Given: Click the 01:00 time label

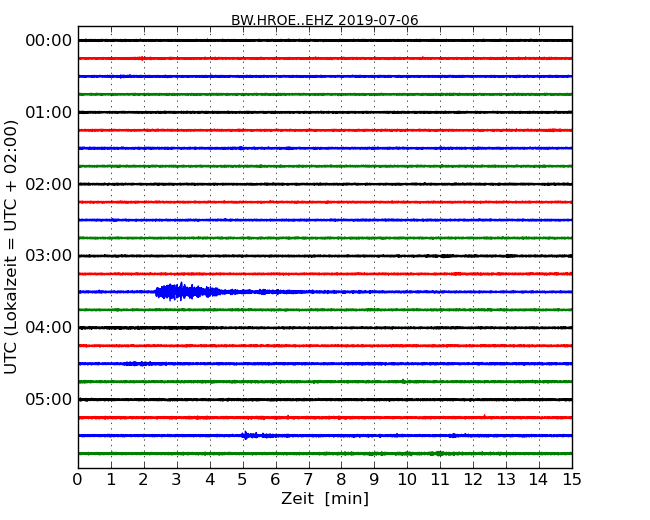Looking at the screenshot, I should [x=49, y=112].
